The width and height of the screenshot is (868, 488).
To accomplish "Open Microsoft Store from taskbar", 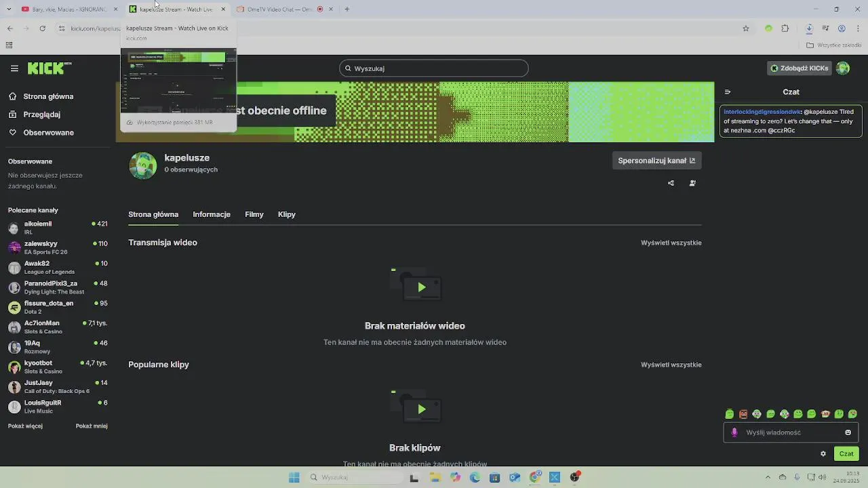I will 494,477.
